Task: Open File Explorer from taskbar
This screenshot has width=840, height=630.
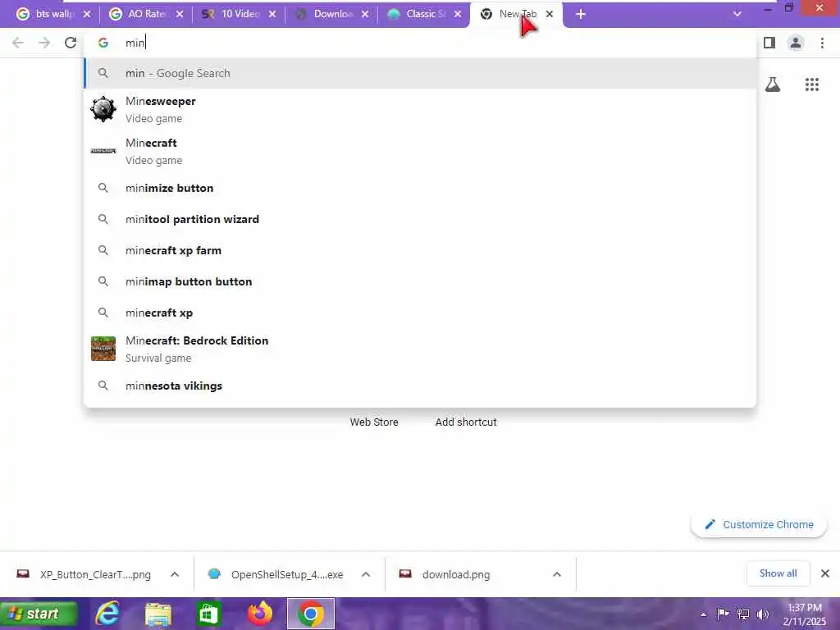Action: 158,614
